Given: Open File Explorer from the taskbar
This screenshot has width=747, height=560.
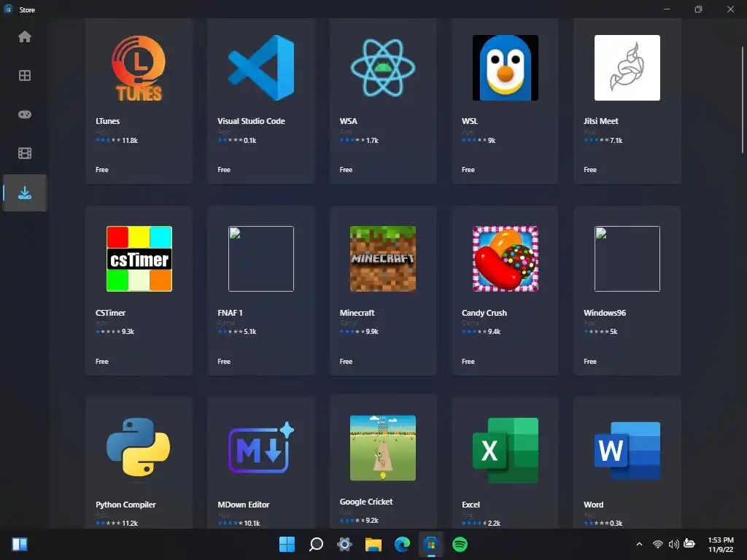Looking at the screenshot, I should 373,544.
